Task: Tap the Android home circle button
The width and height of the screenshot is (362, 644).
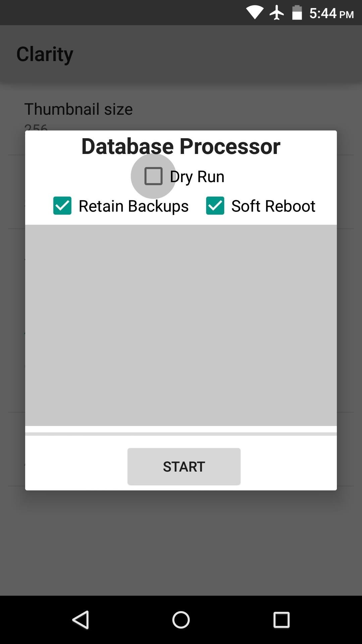Action: (x=181, y=620)
